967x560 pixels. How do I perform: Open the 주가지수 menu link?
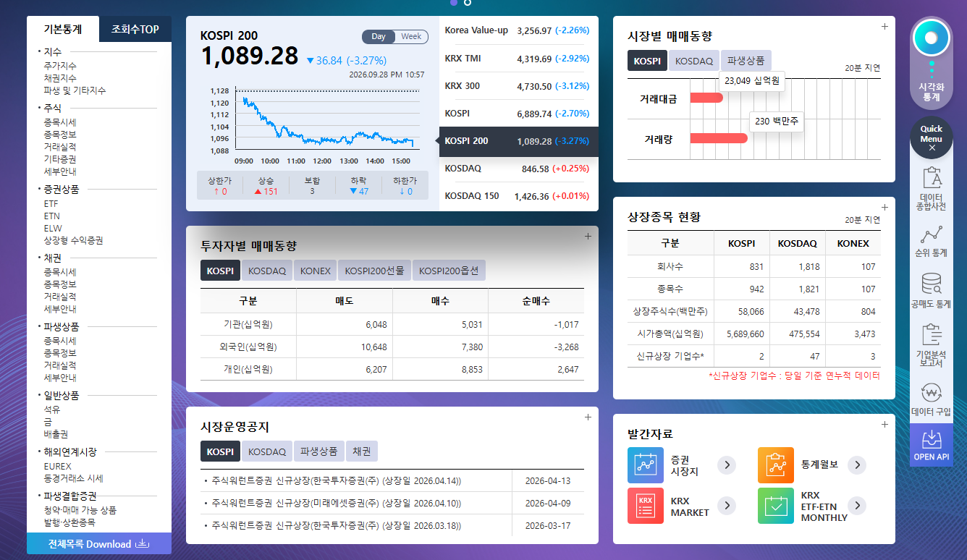(x=60, y=66)
